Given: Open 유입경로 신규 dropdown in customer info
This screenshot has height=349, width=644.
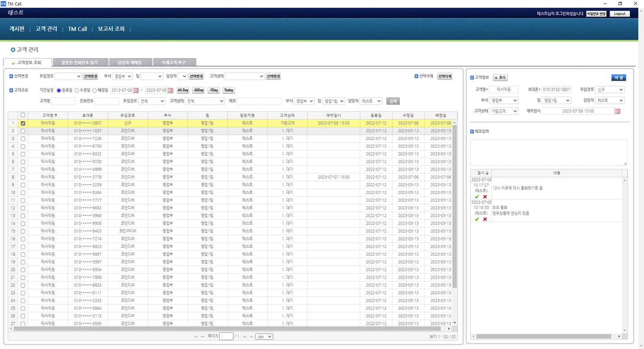Looking at the screenshot, I should pyautogui.click(x=610, y=90).
